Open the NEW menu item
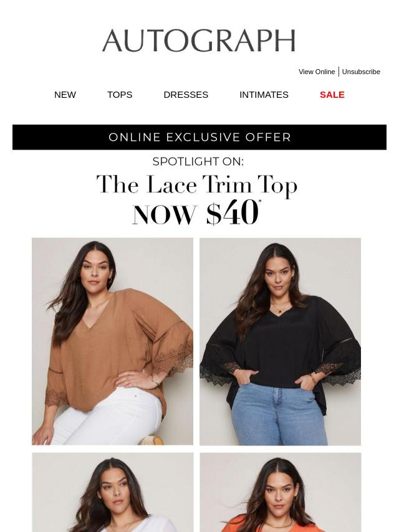399x532 pixels. [x=65, y=95]
